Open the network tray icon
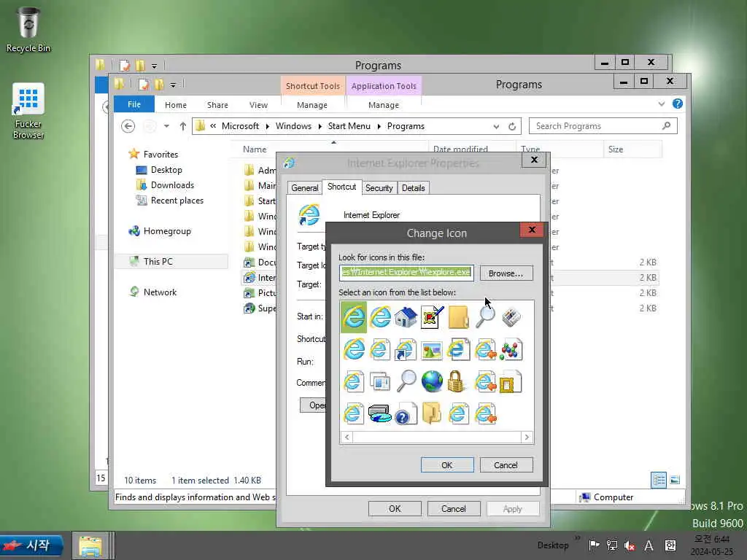The width and height of the screenshot is (747, 560). (612, 545)
